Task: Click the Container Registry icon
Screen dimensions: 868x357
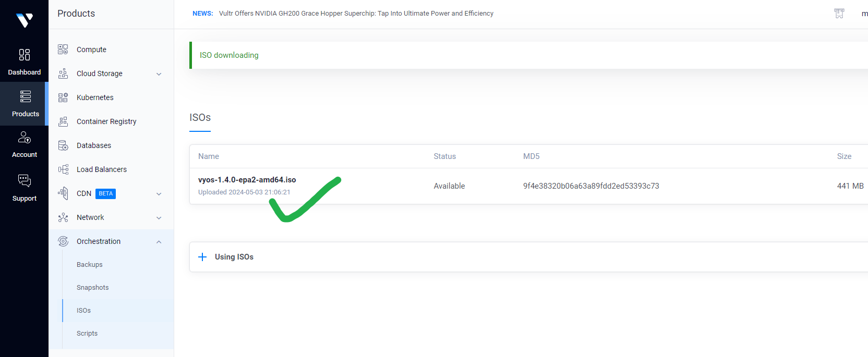Action: pos(63,121)
